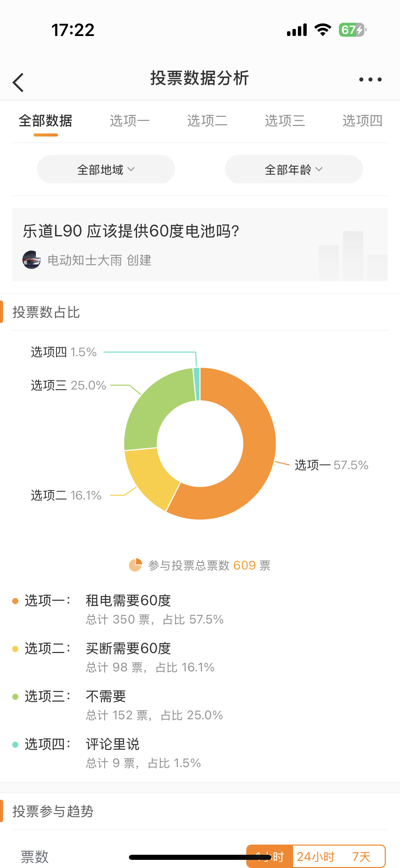Tap the teal dot next to 选项四
Viewport: 400px width, 868px height.
[15, 745]
